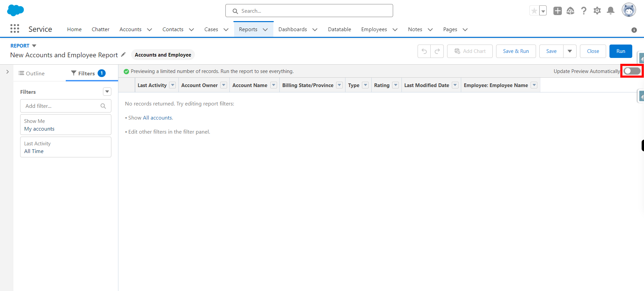Image resolution: width=644 pixels, height=291 pixels.
Task: Click the Redo arrow button
Action: pyautogui.click(x=437, y=51)
